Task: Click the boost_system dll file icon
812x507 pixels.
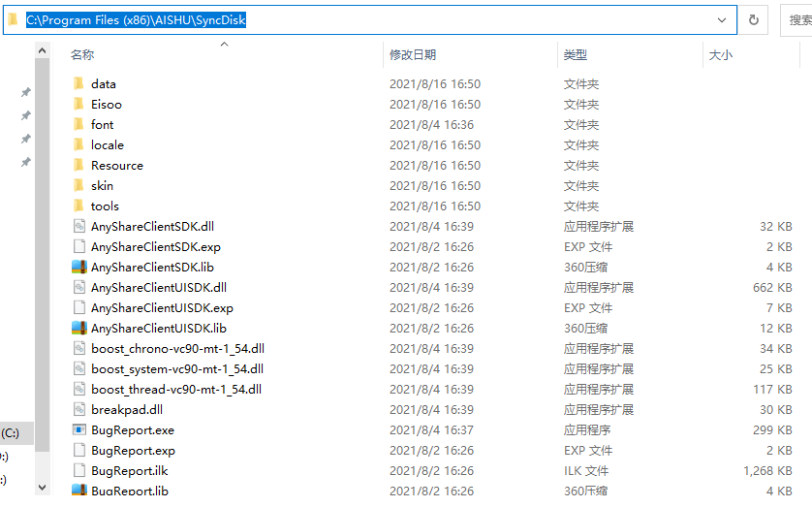Action: click(x=79, y=368)
